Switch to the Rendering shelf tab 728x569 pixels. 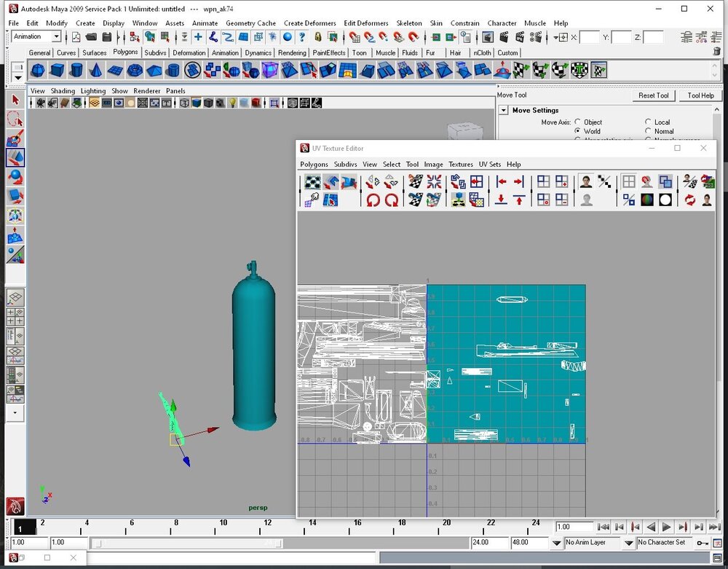[292, 52]
